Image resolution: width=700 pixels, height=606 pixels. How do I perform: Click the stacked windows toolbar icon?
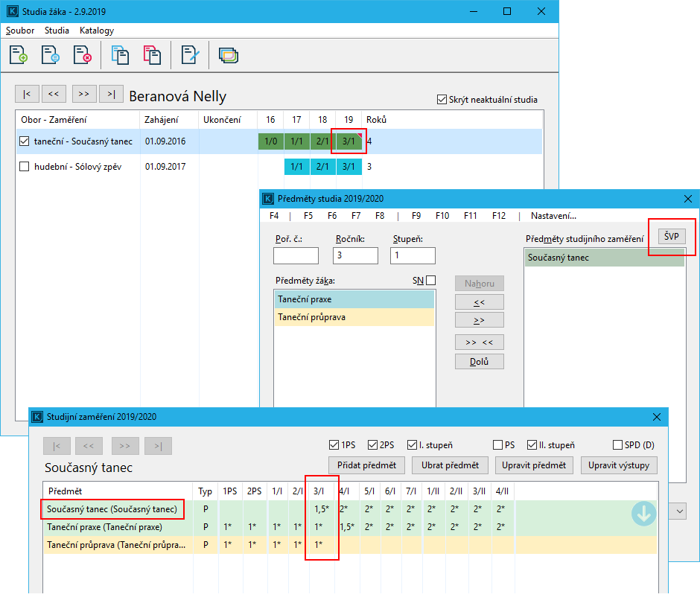click(x=229, y=55)
